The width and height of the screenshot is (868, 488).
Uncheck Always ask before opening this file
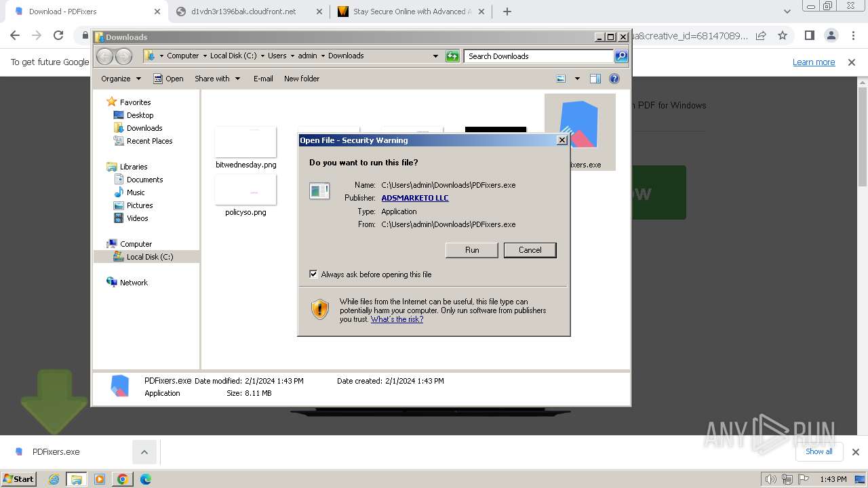click(x=313, y=274)
